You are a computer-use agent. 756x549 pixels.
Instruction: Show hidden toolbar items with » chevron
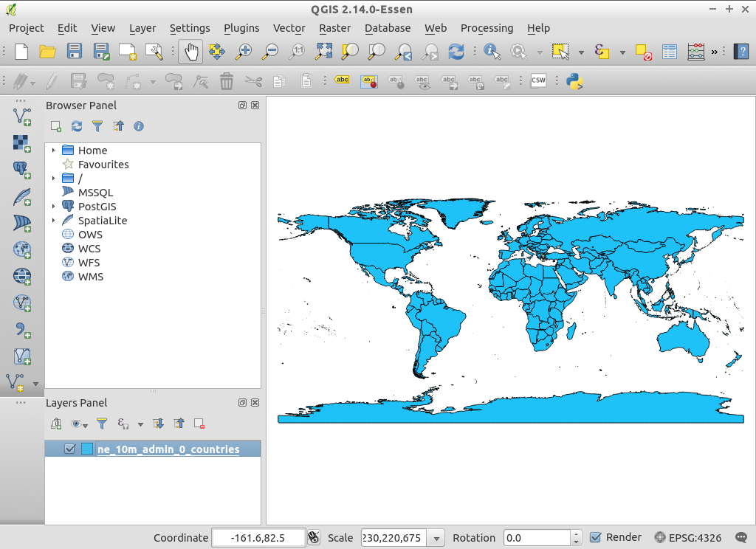(715, 52)
